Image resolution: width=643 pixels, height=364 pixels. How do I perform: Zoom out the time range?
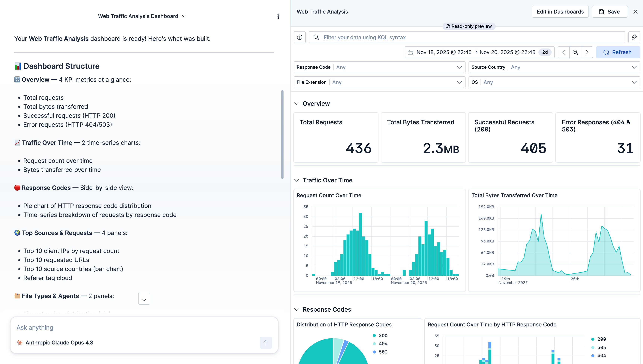575,52
